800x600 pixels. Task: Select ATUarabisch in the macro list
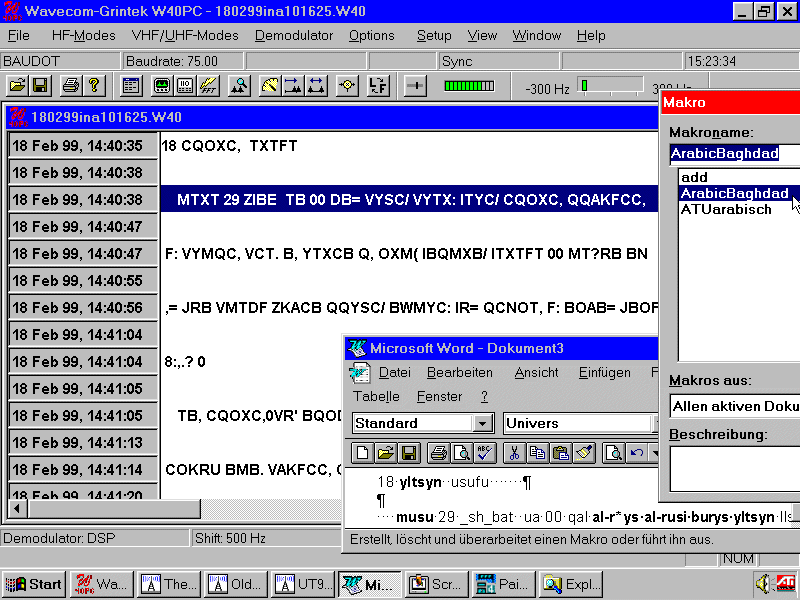click(x=726, y=209)
